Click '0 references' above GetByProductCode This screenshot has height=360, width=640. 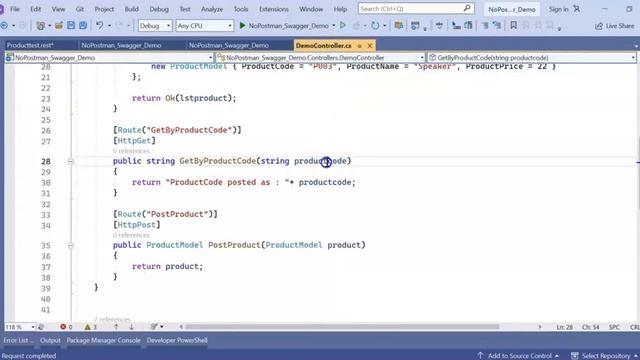tap(131, 151)
